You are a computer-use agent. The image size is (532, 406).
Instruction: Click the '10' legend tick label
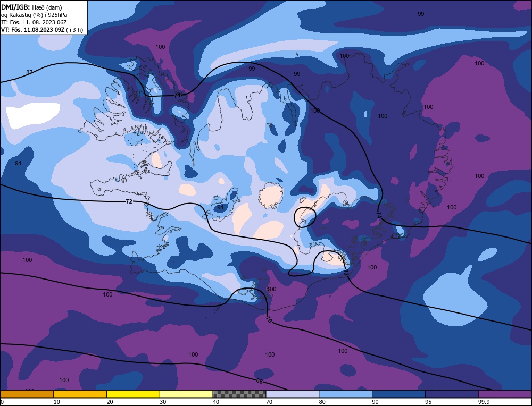(x=57, y=402)
